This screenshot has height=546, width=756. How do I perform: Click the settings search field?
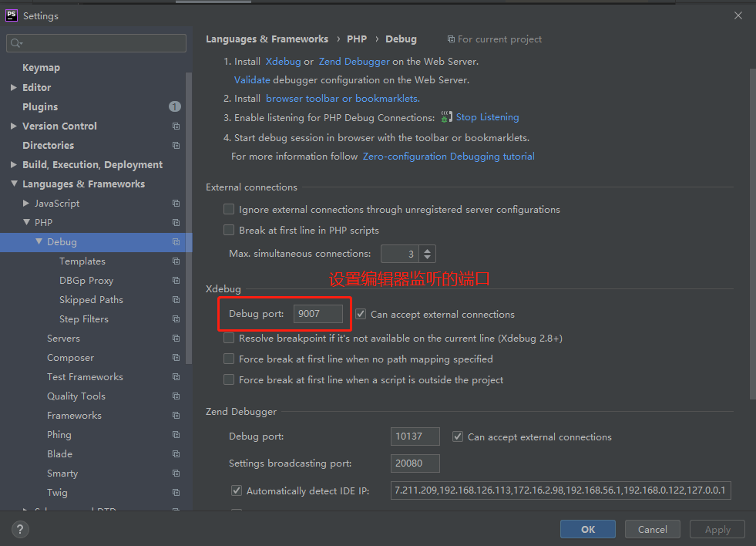tap(96, 43)
